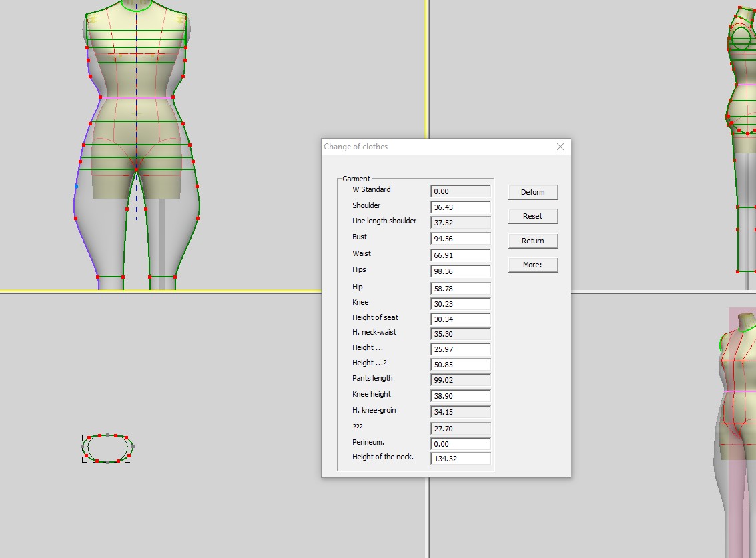
Task: Click the Return button
Action: [532, 241]
